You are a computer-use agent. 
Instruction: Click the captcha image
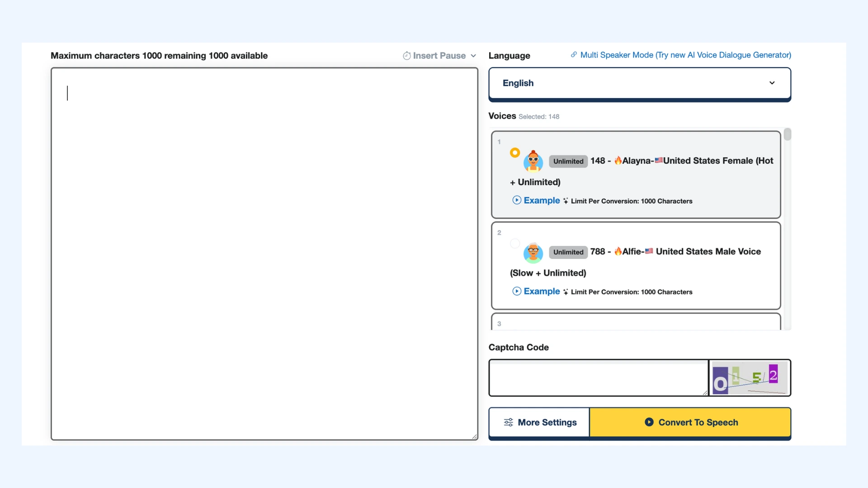749,378
